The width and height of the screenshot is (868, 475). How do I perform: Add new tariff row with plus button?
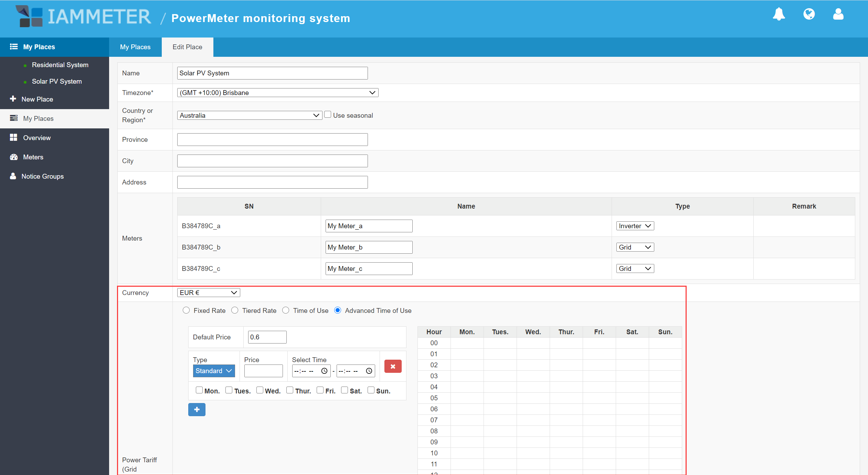[197, 410]
